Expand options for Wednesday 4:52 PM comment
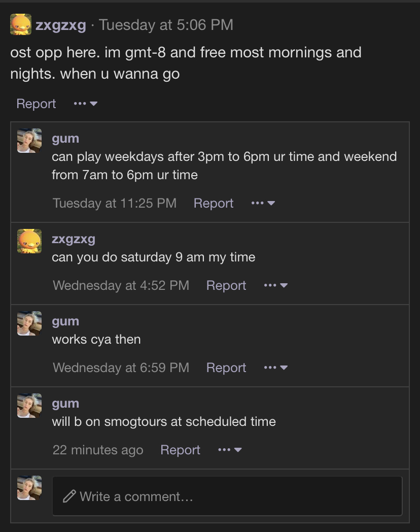 tap(276, 285)
